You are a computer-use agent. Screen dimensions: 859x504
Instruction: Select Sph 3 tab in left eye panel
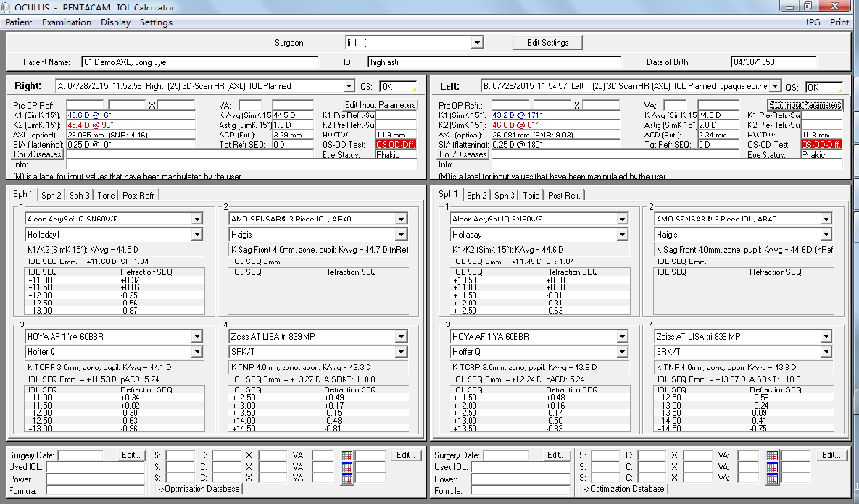[505, 195]
